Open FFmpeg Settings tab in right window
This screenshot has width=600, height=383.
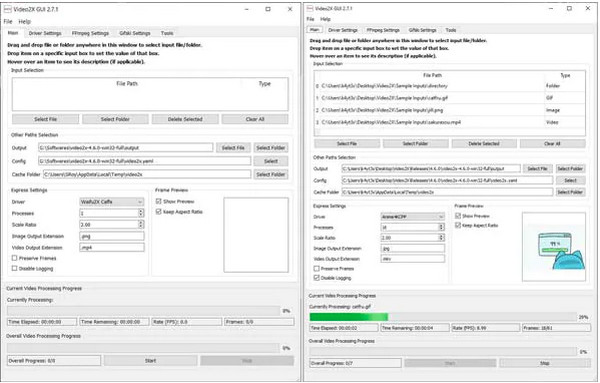(383, 30)
